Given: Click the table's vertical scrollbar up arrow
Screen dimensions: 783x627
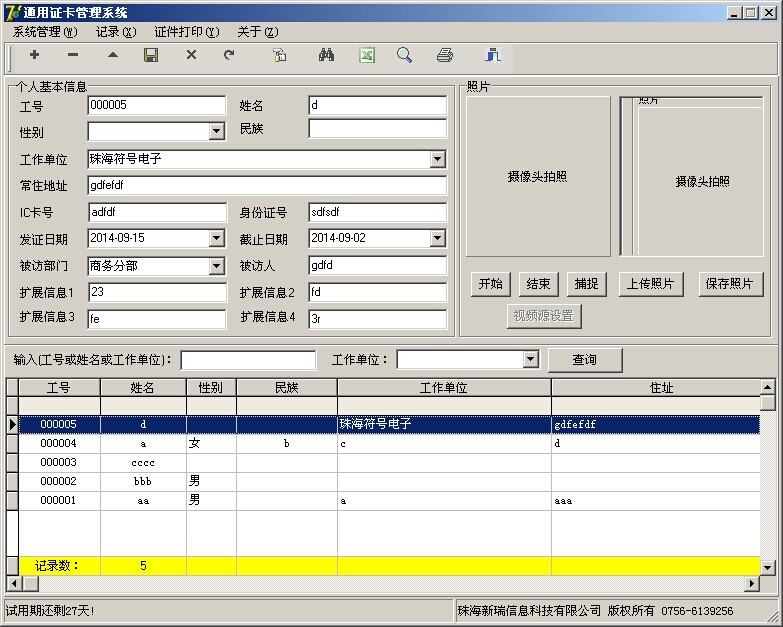Looking at the screenshot, I should (x=768, y=386).
